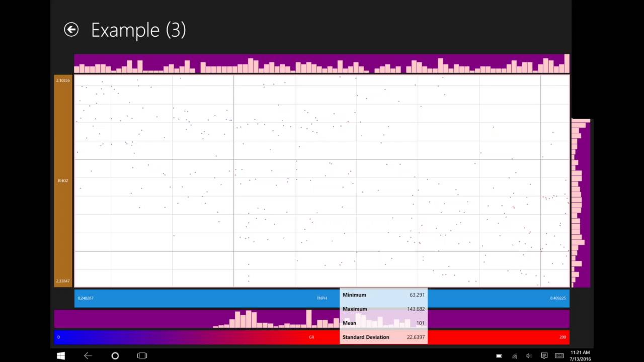Click the TNPH right value 0.409225
Viewport: 644px width, 362px height.
(x=558, y=298)
